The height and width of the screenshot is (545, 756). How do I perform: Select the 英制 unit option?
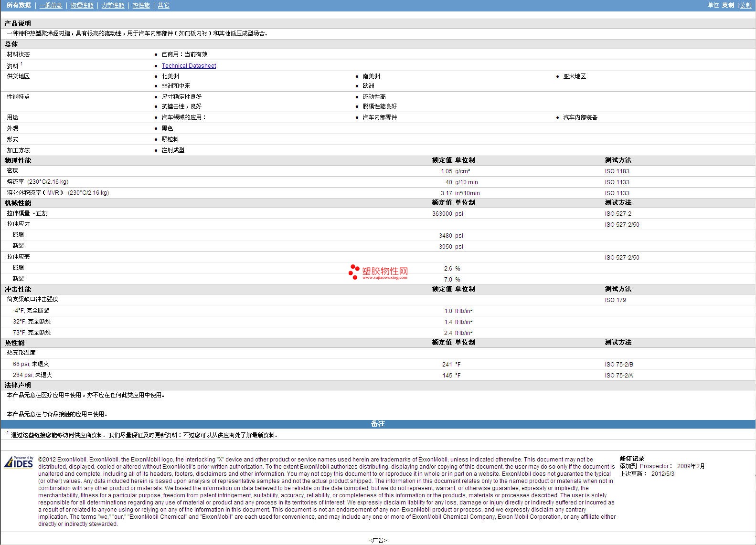point(728,5)
